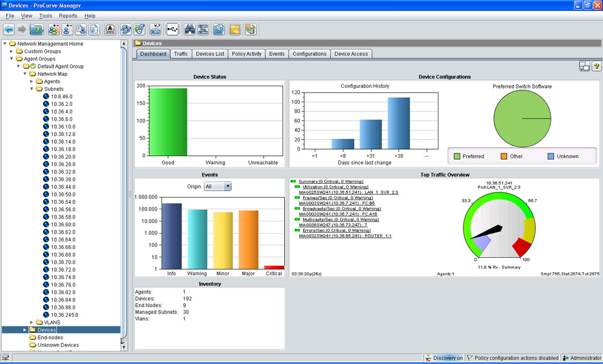Open the View menu

[x=27, y=16]
